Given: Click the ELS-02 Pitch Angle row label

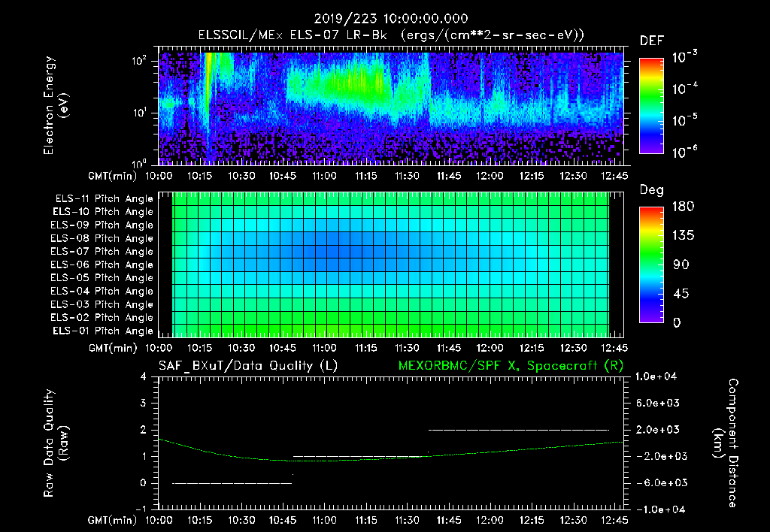Looking at the screenshot, I should tap(102, 318).
